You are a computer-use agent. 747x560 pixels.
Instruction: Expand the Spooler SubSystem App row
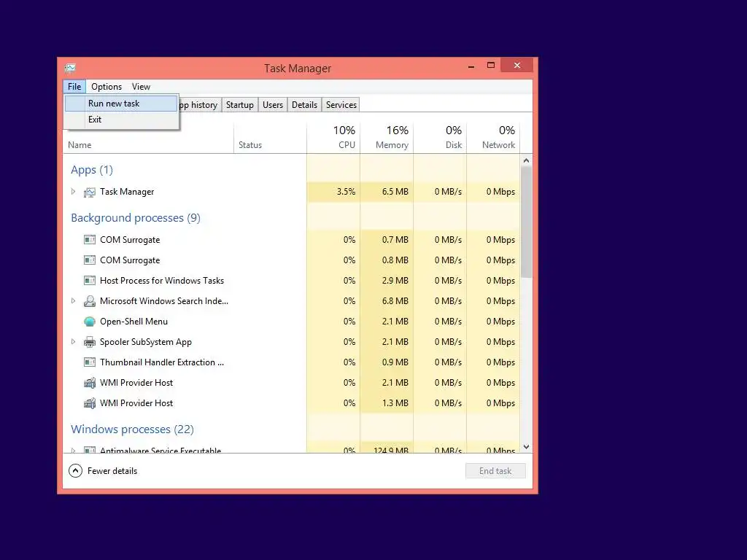[74, 341]
